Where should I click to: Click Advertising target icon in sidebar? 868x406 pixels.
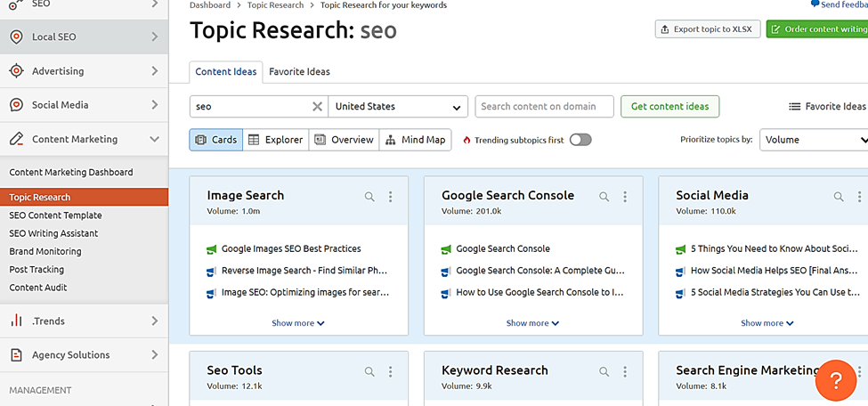coord(17,71)
